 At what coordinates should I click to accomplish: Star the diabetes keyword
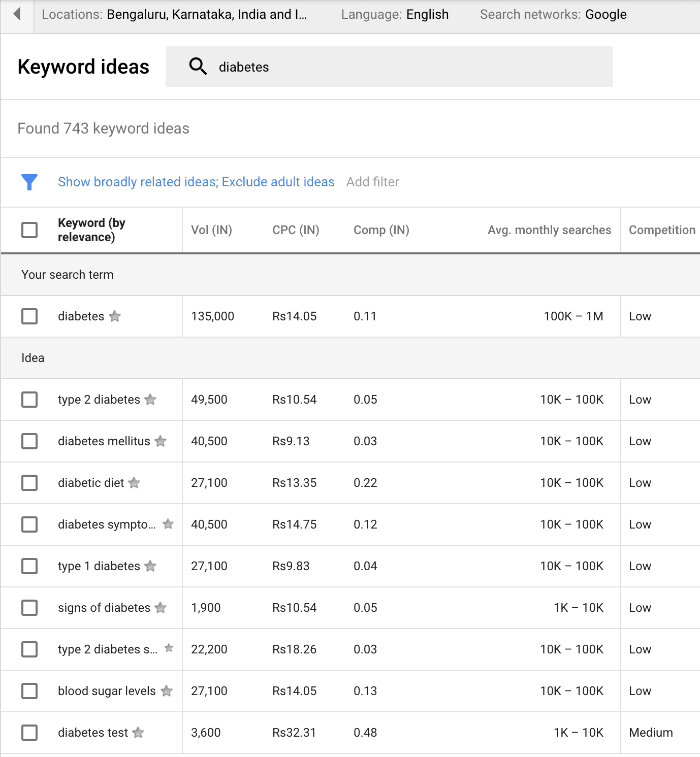coord(115,316)
